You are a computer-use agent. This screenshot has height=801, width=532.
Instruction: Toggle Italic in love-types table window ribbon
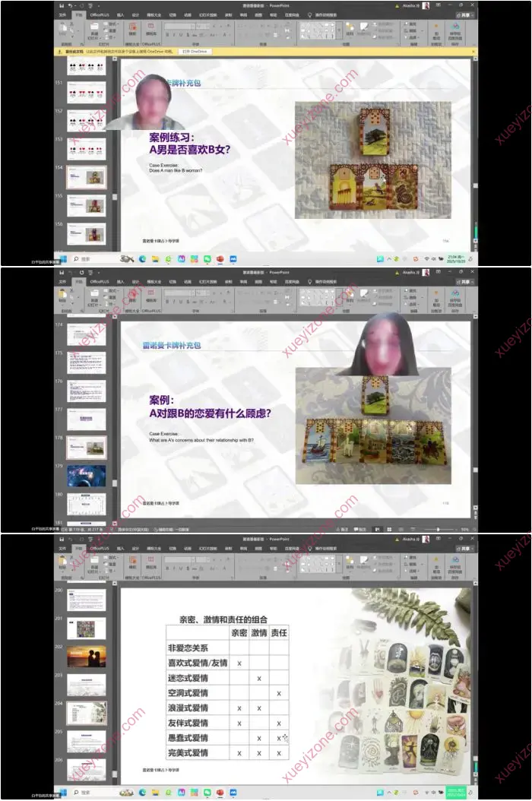pyautogui.click(x=174, y=568)
